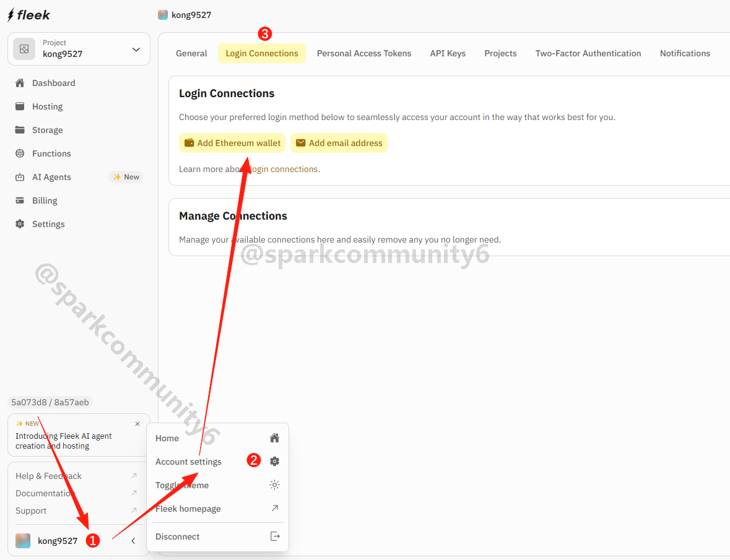The image size is (730, 560).
Task: Click the Manage Connections heading
Action: [233, 216]
